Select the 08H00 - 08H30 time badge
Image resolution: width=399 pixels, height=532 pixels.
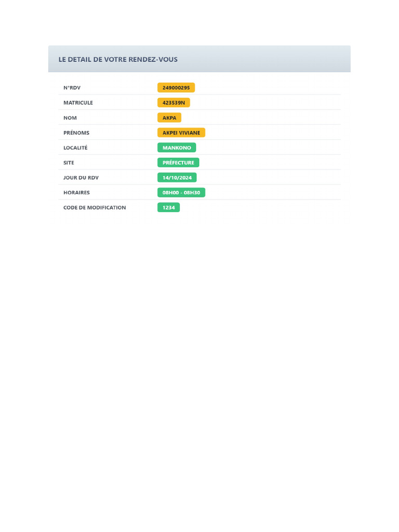point(181,193)
